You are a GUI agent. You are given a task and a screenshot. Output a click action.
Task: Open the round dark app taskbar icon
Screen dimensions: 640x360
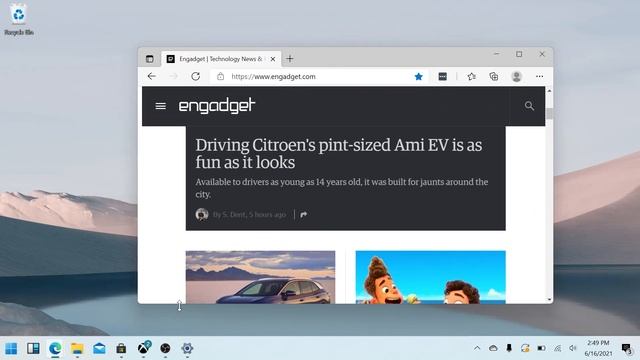point(165,349)
